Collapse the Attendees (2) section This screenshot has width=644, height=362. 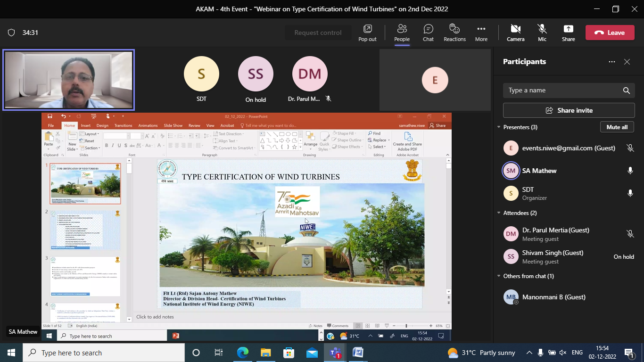coord(499,213)
